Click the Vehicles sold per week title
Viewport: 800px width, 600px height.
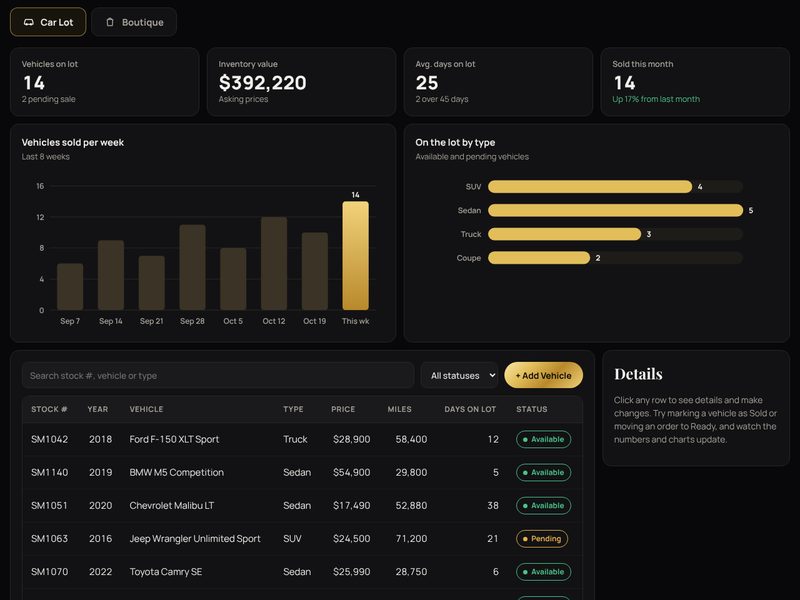(72, 142)
